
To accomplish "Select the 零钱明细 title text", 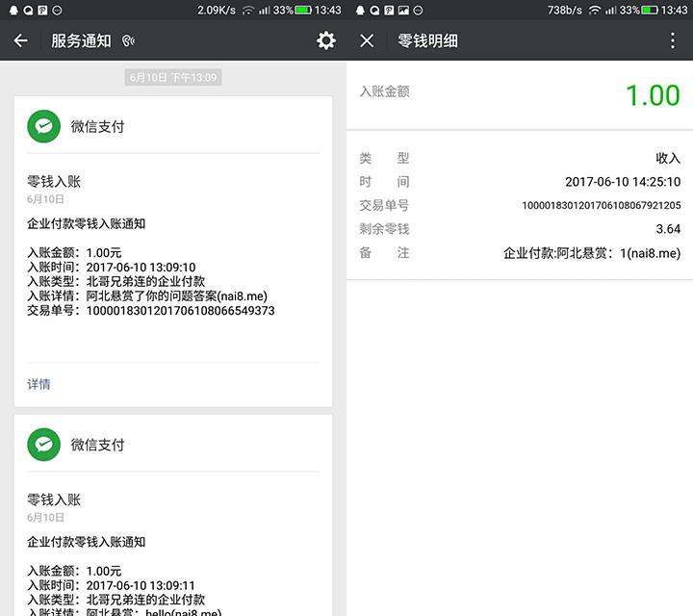I will (x=427, y=40).
